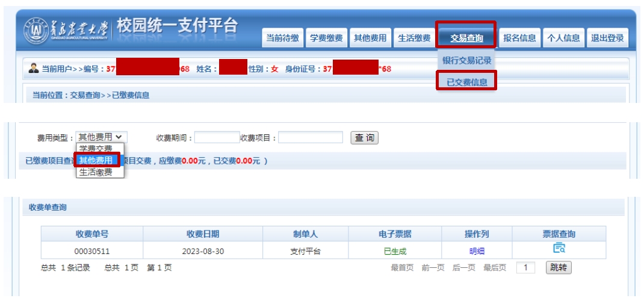
Task: Click the 收费日期 column header
Action: pos(203,234)
